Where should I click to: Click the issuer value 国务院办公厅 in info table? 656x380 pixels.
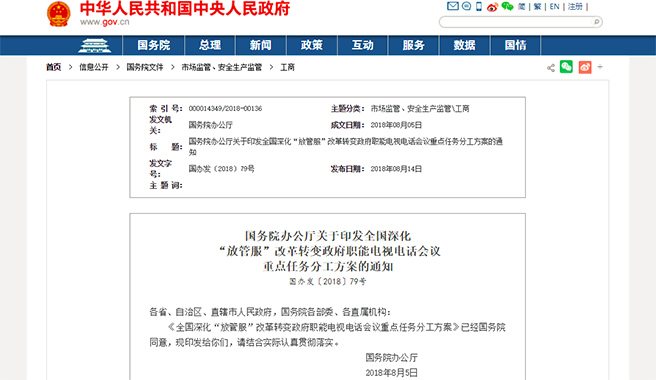pos(210,125)
